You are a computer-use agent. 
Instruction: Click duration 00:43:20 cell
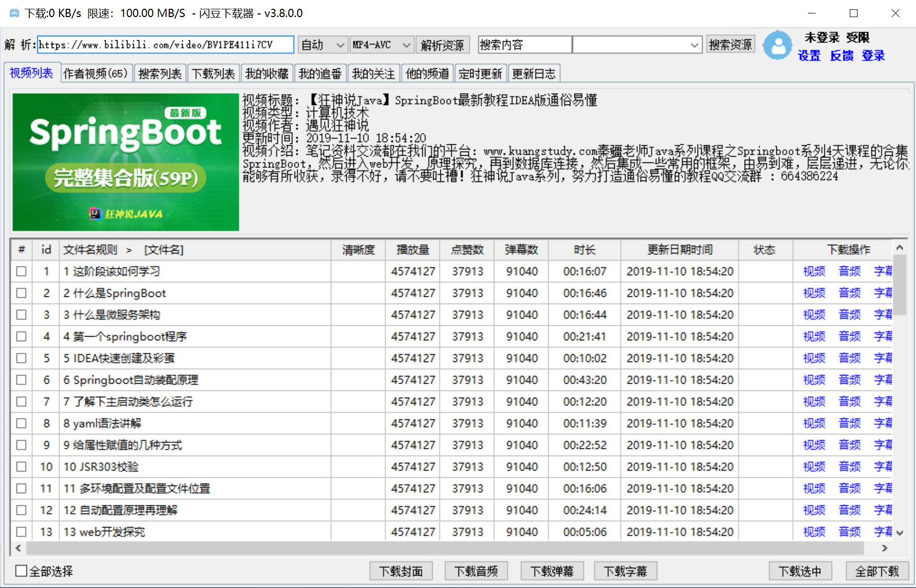585,380
